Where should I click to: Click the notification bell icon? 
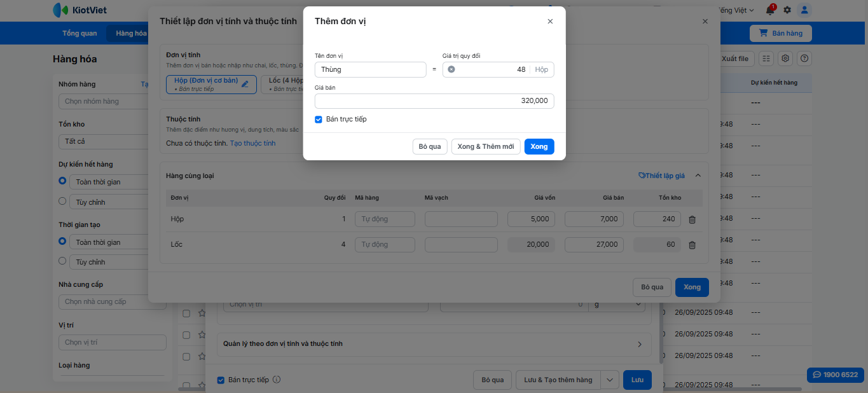coord(770,10)
